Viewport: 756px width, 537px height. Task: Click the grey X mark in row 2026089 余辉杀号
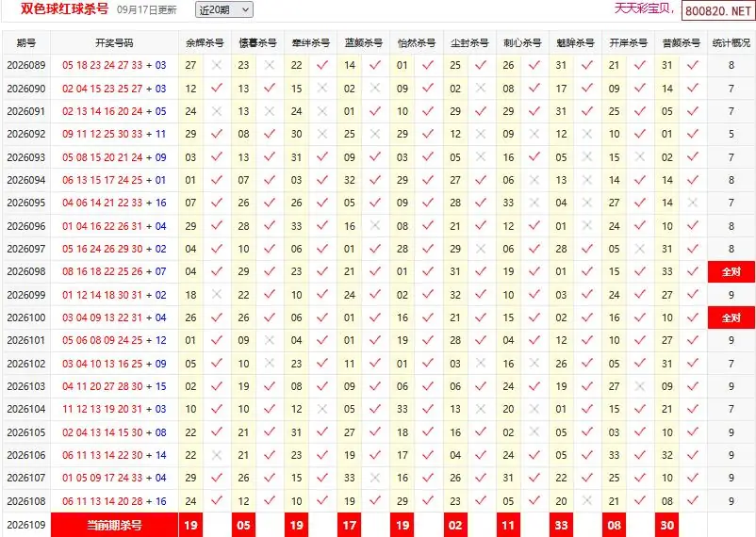coord(217,65)
